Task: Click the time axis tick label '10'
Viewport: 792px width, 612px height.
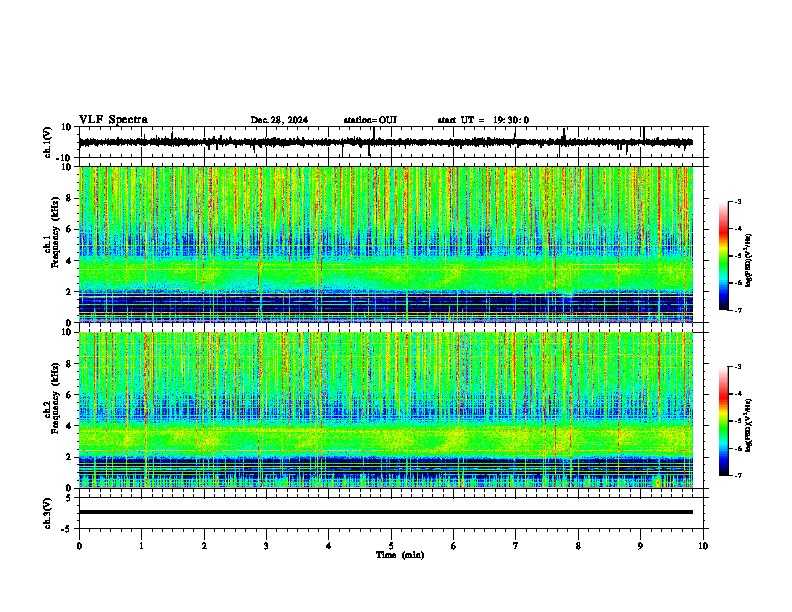Action: [703, 546]
